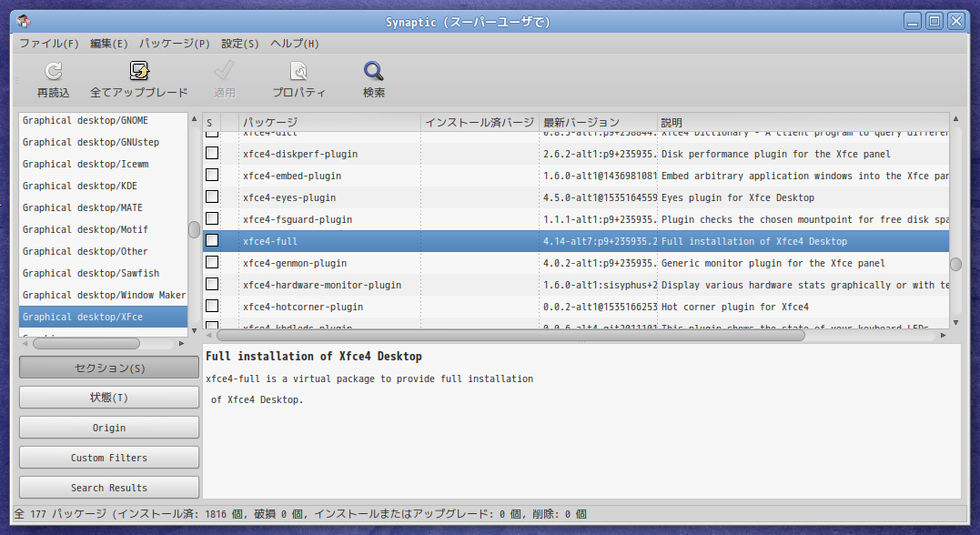Click the S status column header
The height and width of the screenshot is (535, 980).
(x=212, y=123)
